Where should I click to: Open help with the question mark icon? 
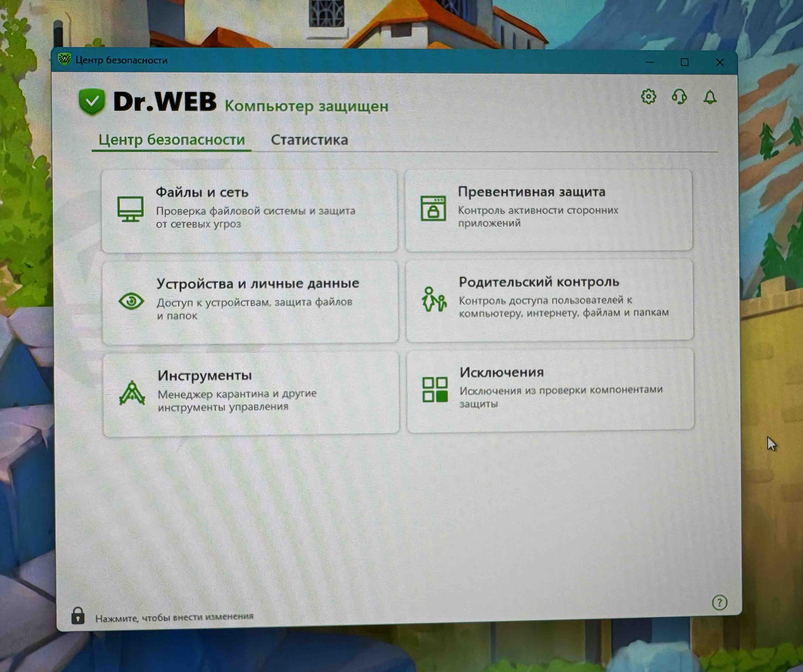[x=719, y=603]
